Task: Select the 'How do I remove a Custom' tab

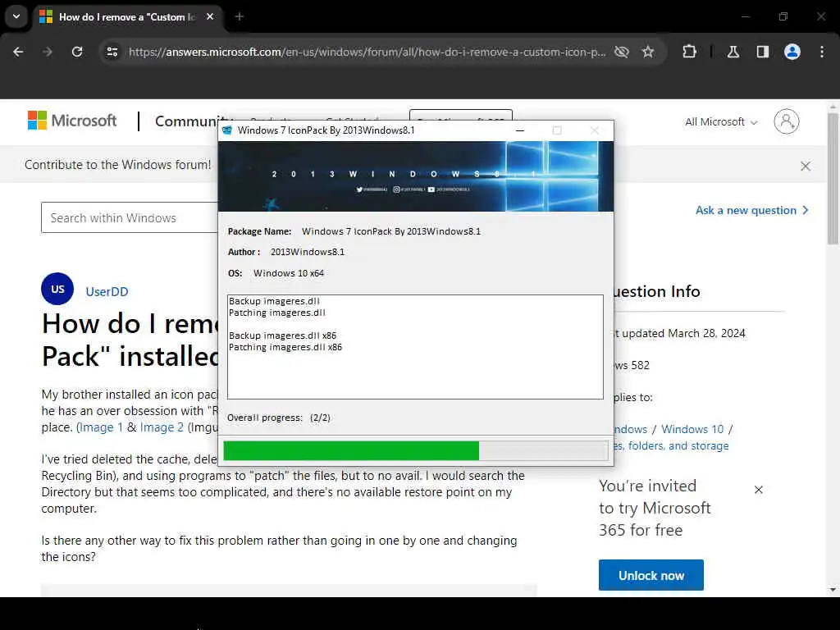Action: pyautogui.click(x=129, y=16)
